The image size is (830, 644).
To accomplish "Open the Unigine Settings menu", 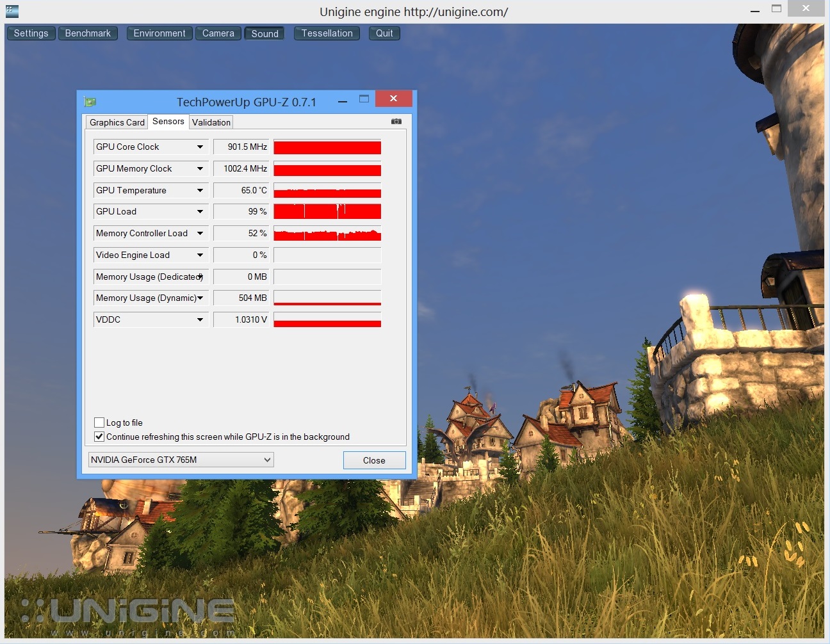I will point(31,33).
